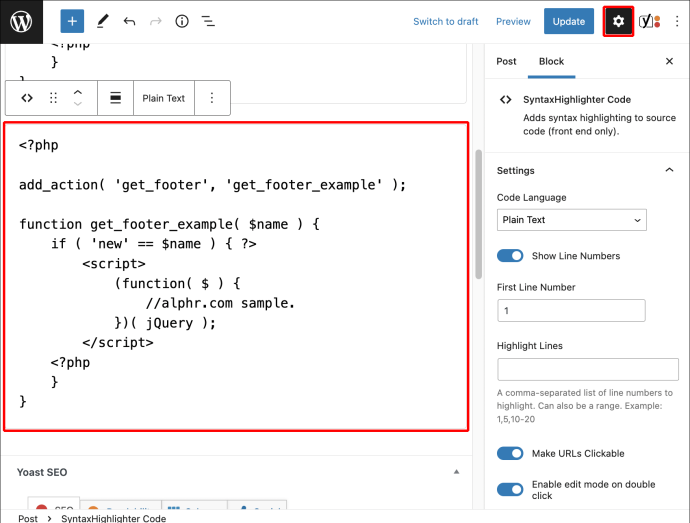The height and width of the screenshot is (523, 690).
Task: Undo the last change
Action: click(129, 21)
